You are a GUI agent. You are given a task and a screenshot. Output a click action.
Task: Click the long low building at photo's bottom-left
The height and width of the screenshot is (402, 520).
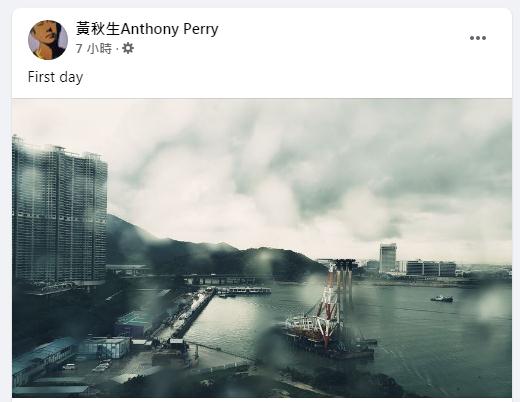tap(43, 358)
